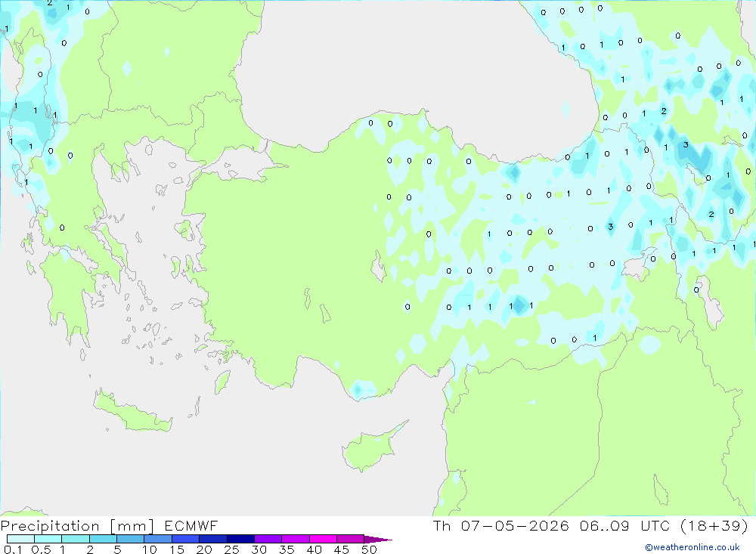
Task: Click the over-50 arrow tip of colorbar
Action: click(x=378, y=540)
